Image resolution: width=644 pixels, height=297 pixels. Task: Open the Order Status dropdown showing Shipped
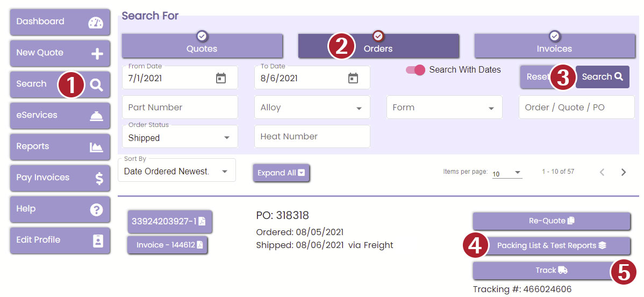226,138
